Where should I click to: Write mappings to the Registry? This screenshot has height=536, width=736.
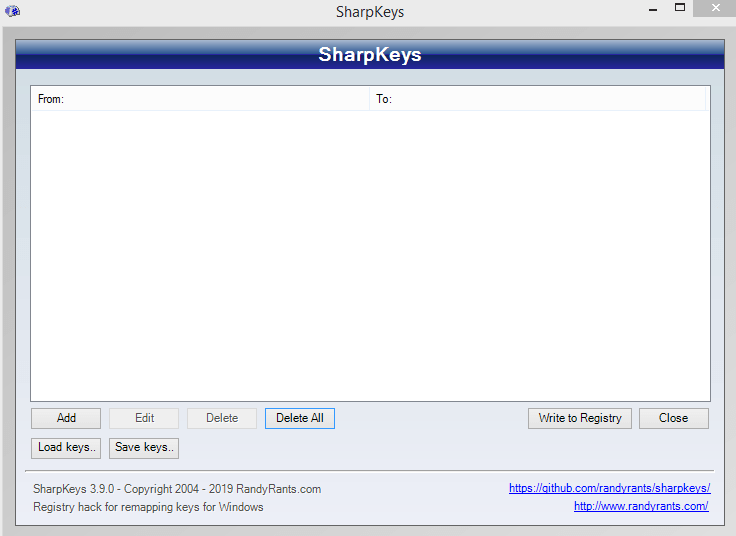tap(580, 418)
